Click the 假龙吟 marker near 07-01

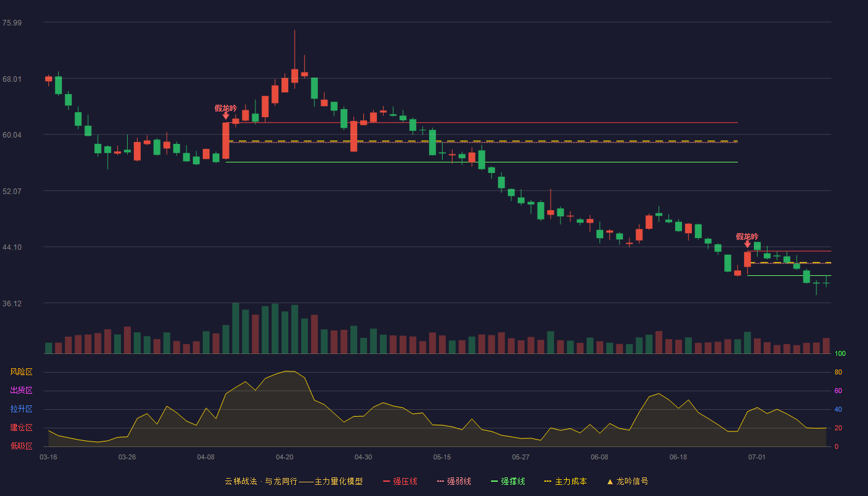point(747,241)
